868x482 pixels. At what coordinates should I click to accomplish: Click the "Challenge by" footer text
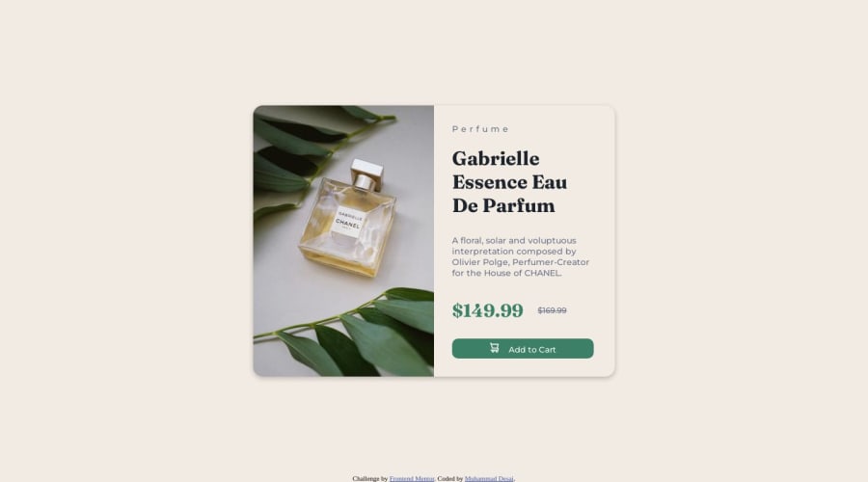pyautogui.click(x=369, y=478)
